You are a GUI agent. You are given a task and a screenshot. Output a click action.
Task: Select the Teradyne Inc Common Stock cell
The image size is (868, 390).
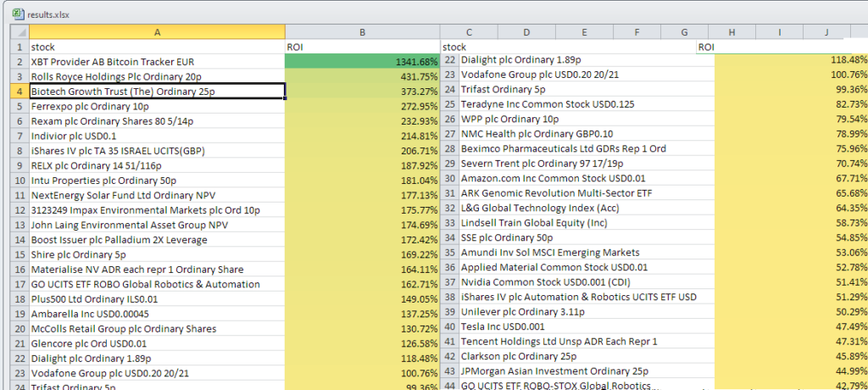point(587,104)
